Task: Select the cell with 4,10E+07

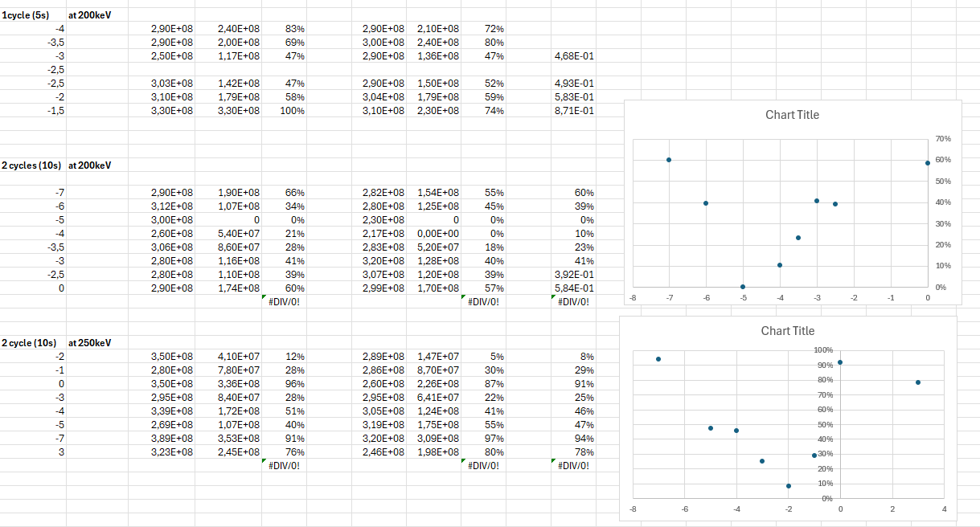Action: pos(228,357)
